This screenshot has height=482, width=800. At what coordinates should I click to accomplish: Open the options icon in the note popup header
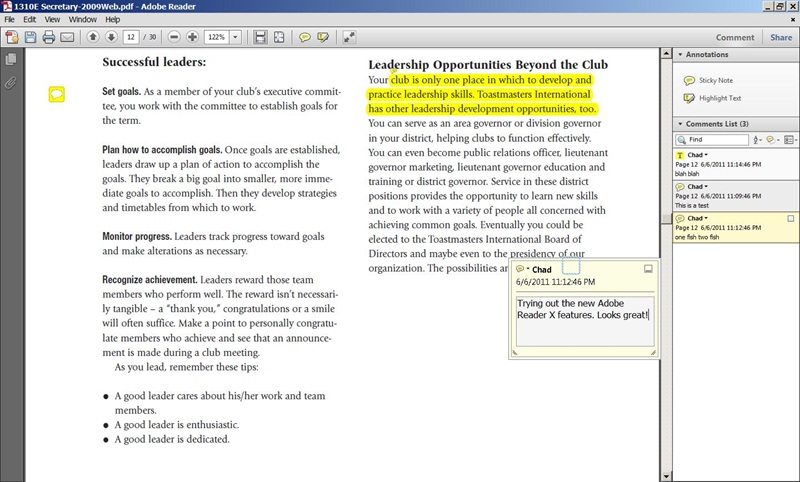click(522, 269)
